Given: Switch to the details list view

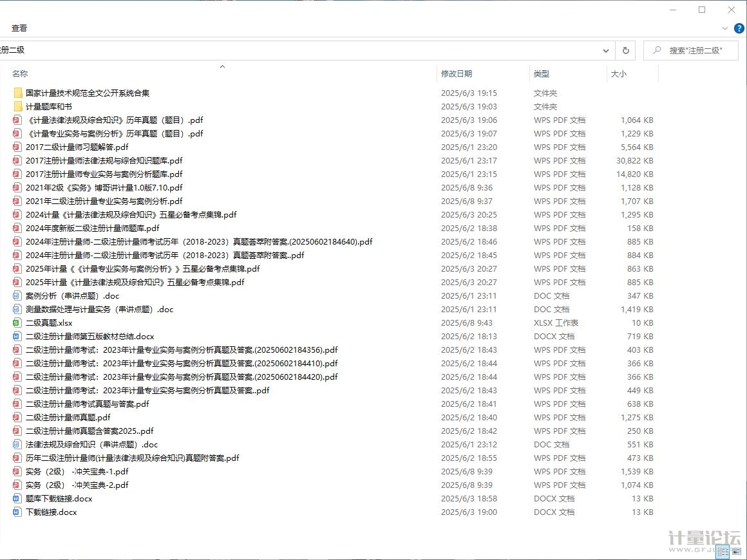Looking at the screenshot, I should (x=723, y=552).
